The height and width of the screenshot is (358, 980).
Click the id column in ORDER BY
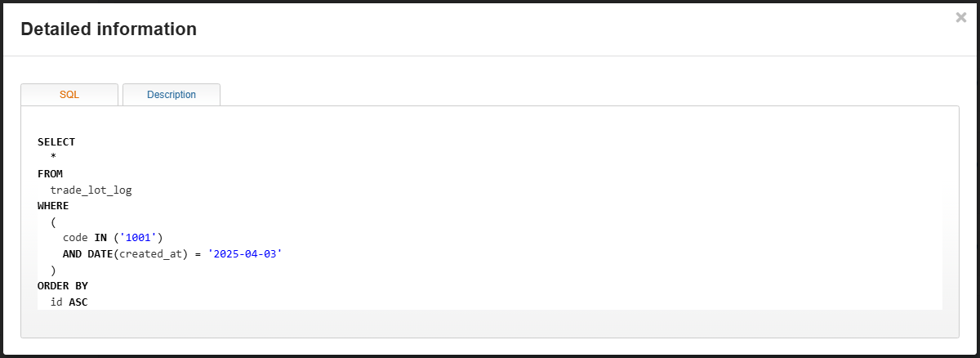[x=56, y=302]
